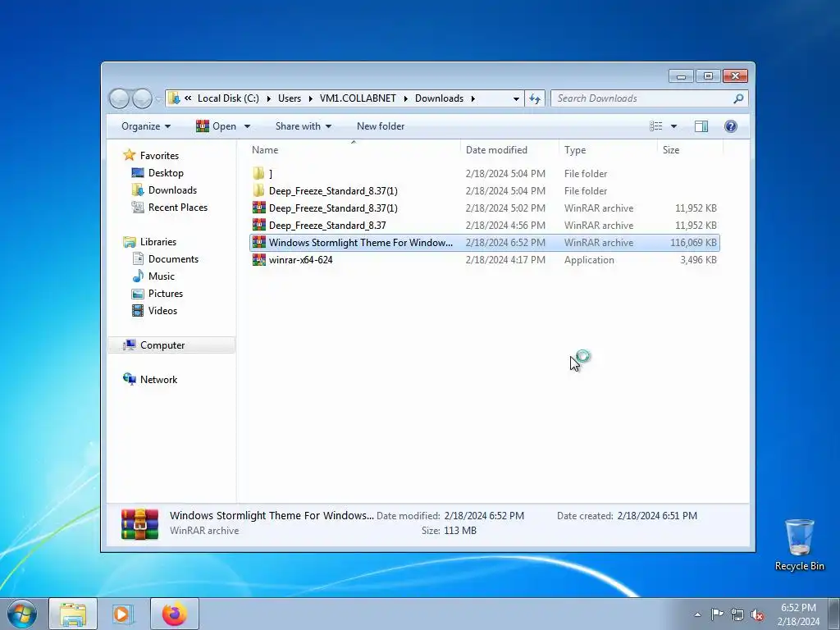The width and height of the screenshot is (840, 630).
Task: Expand arrow after VM1.COLLABNET breadcrumb
Action: coord(405,98)
